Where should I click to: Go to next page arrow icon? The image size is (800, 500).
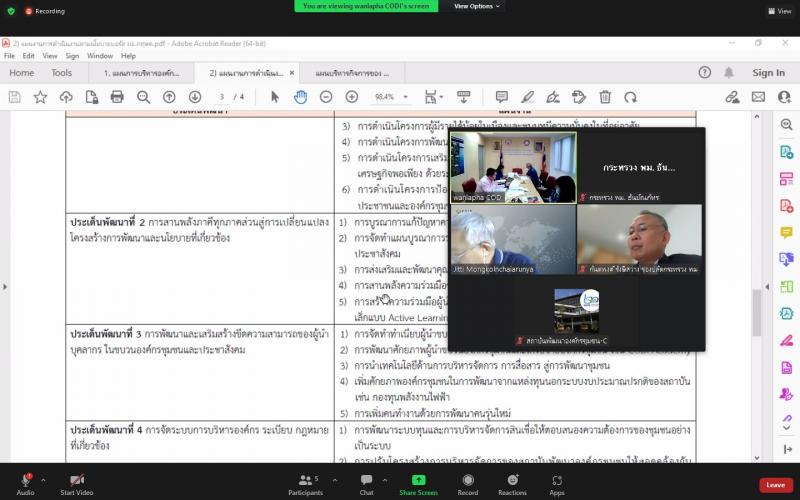(x=195, y=97)
